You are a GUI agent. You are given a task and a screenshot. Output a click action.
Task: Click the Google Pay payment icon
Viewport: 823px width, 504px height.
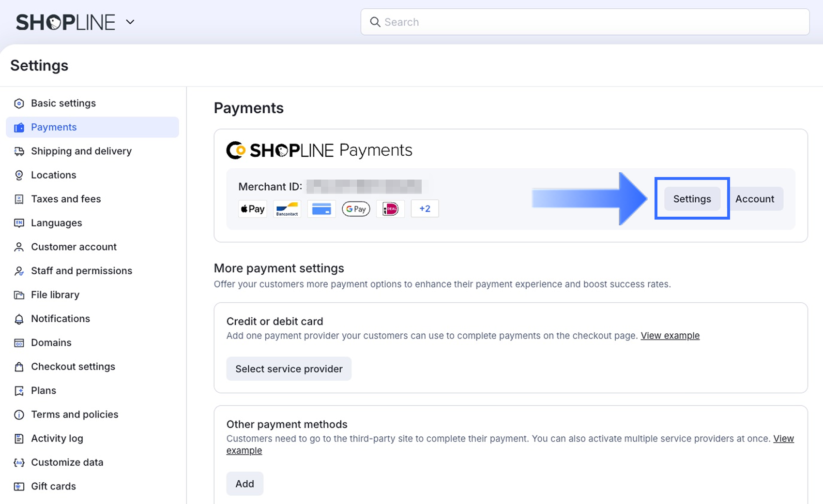click(356, 209)
